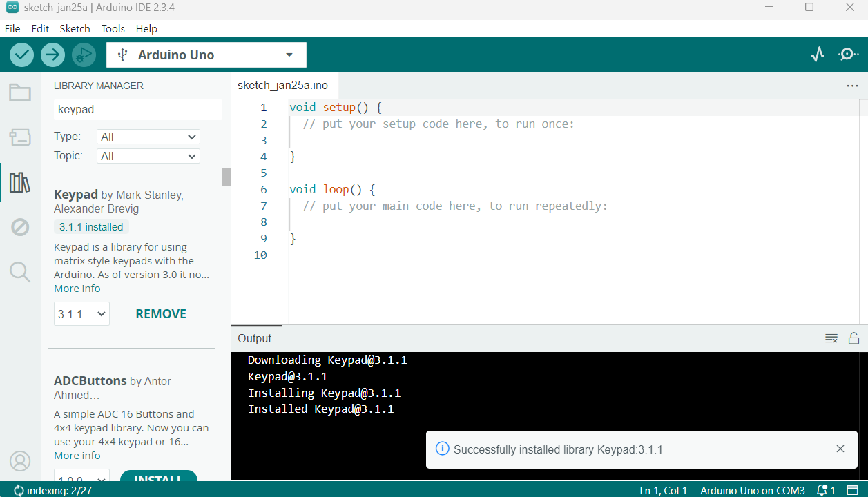Open the Search magnifier sidebar icon

(20, 272)
